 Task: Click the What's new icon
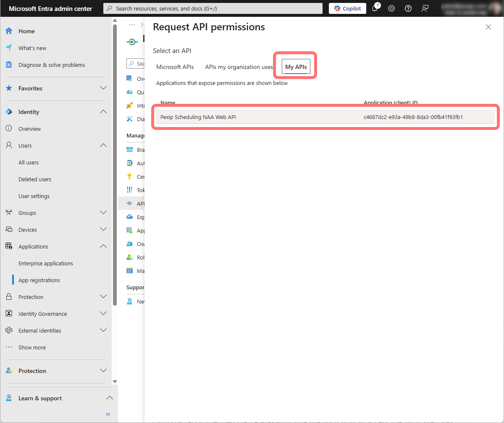point(9,48)
